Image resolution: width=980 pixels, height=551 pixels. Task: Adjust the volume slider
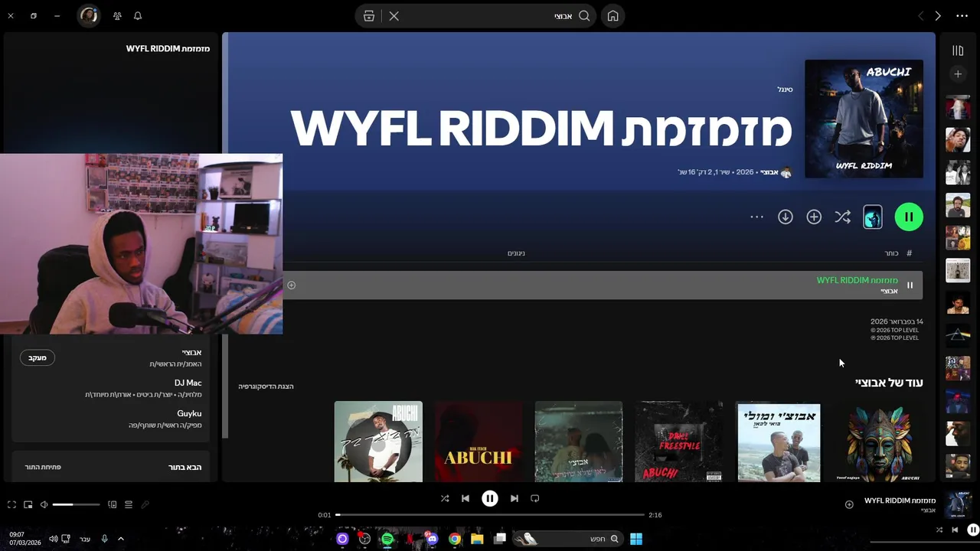coord(76,504)
